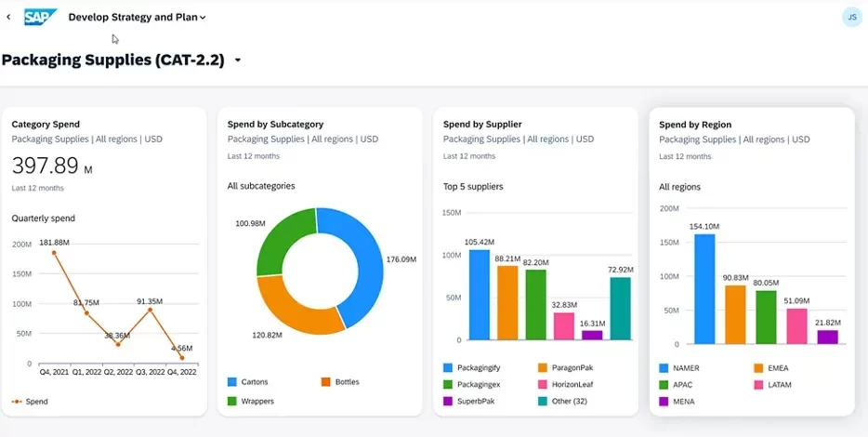Open the JS user avatar menu
Image resolution: width=868 pixels, height=437 pixels.
pyautogui.click(x=850, y=17)
